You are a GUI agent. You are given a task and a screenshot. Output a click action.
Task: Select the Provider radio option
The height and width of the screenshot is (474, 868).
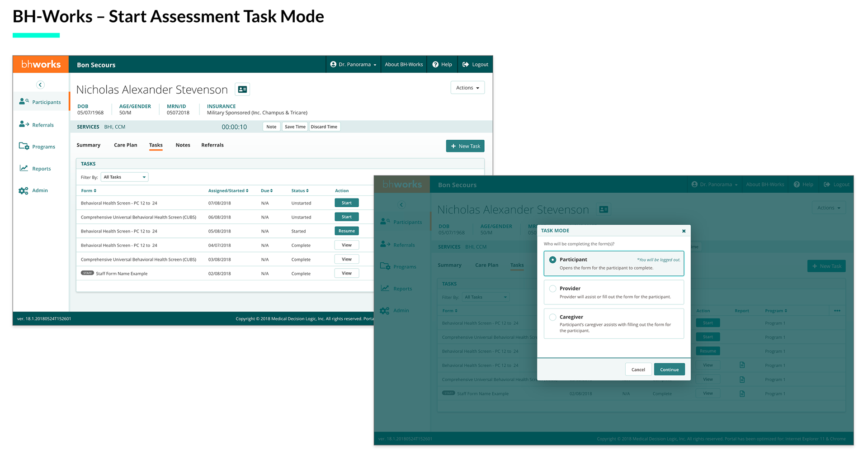coord(552,289)
